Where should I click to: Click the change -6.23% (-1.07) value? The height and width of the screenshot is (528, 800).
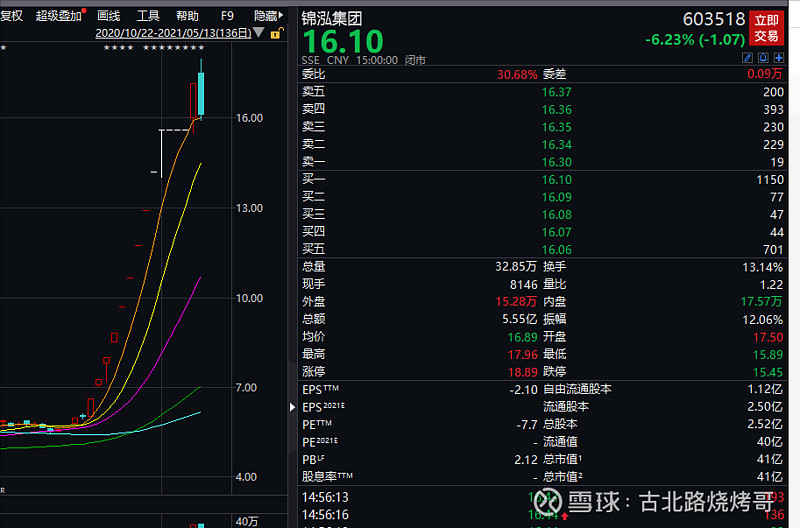tap(695, 39)
